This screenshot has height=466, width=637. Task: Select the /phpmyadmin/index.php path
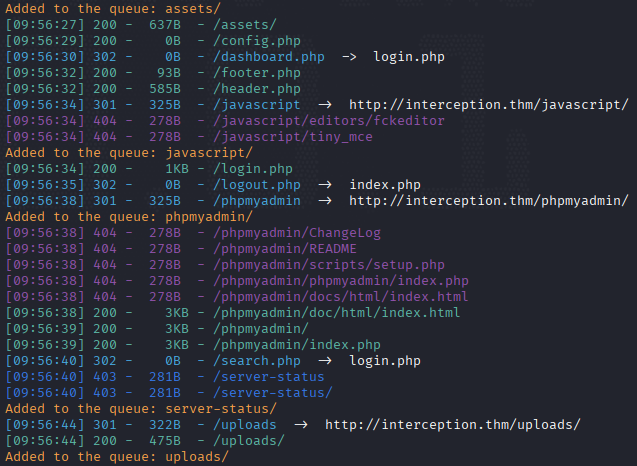pyautogui.click(x=297, y=345)
